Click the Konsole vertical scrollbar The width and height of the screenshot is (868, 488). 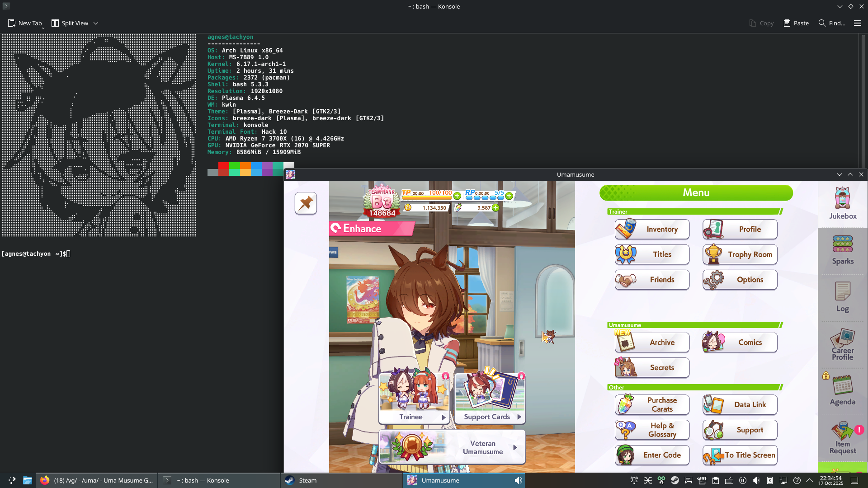(x=863, y=99)
